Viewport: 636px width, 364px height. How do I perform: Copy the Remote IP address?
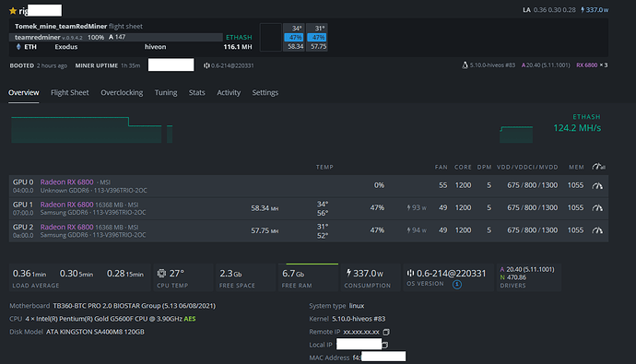click(x=386, y=332)
